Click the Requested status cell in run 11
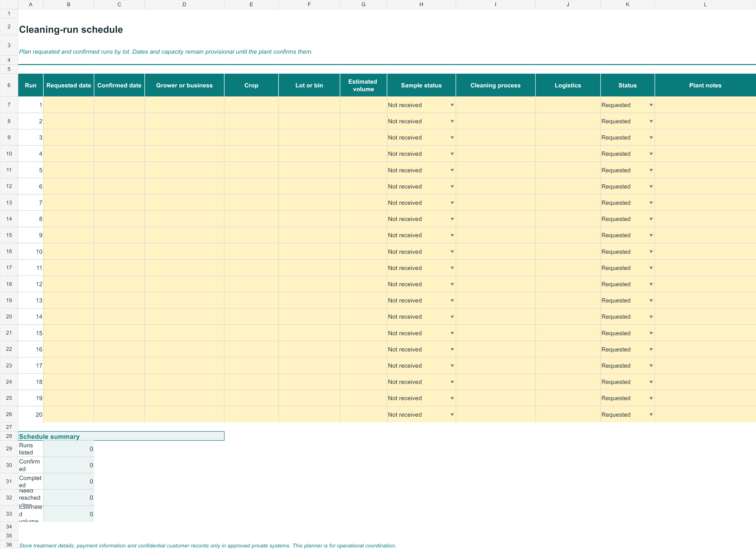The image size is (756, 549). (627, 268)
